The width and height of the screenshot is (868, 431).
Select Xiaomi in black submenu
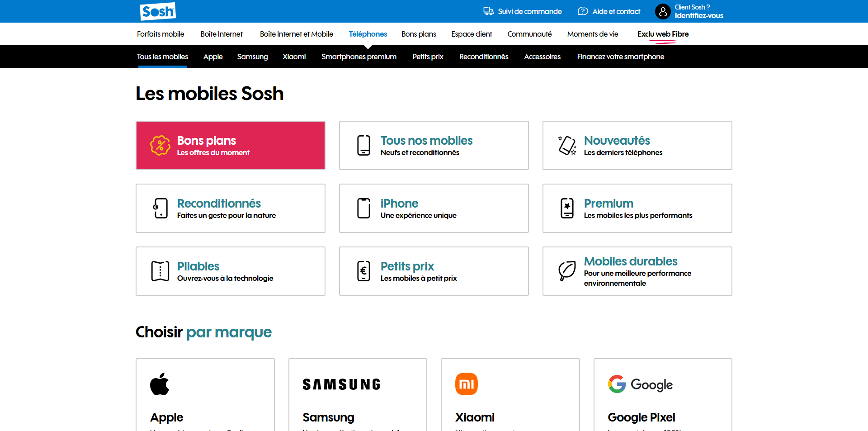tap(294, 57)
